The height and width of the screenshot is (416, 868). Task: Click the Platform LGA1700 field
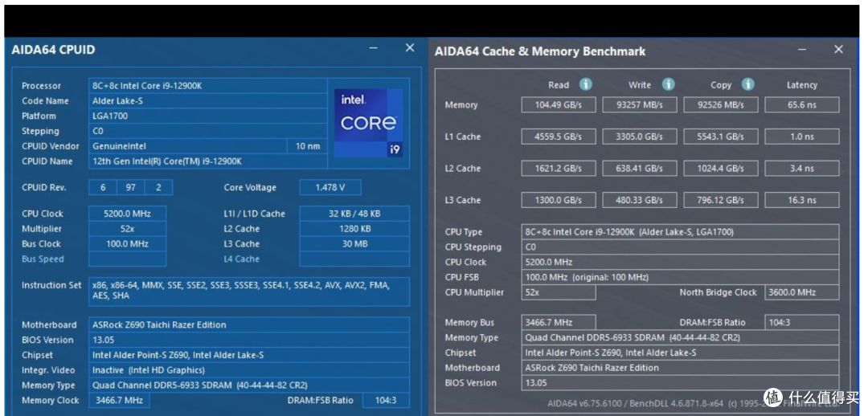tap(207, 116)
